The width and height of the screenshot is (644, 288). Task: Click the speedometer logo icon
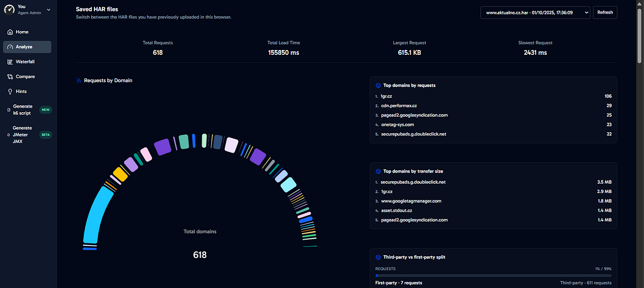(x=9, y=9)
